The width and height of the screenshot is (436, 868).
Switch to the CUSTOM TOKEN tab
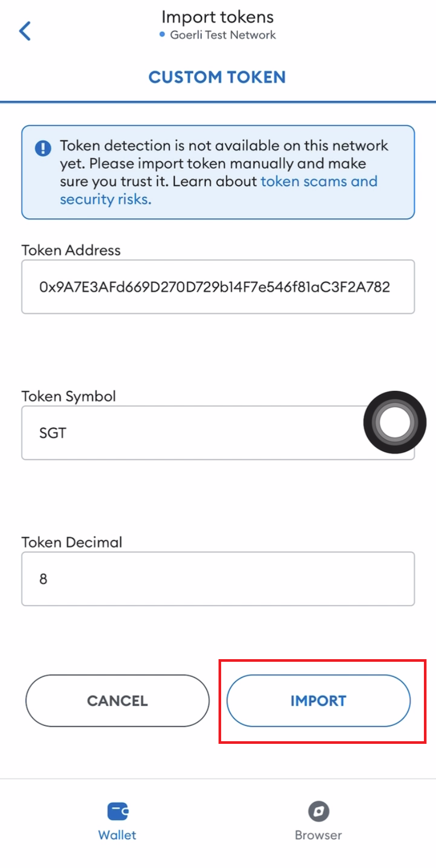217,77
